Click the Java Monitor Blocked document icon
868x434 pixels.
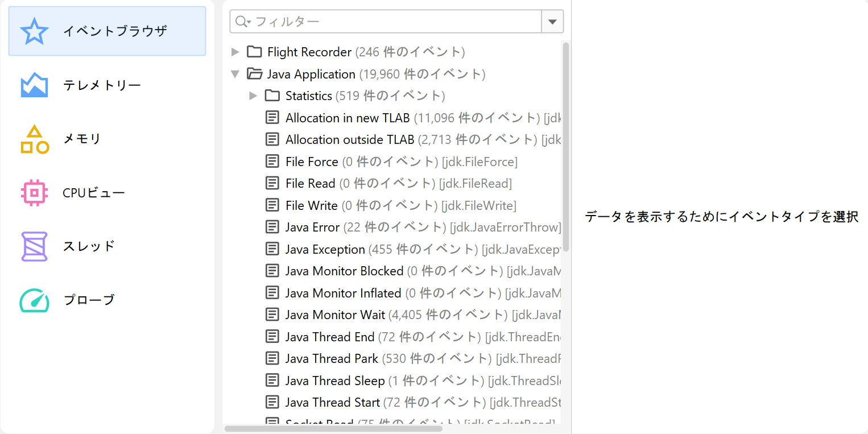coord(273,271)
